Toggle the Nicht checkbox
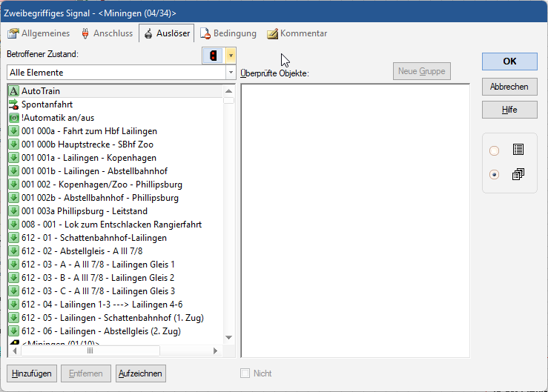Image resolution: width=548 pixels, height=392 pixels. click(x=245, y=373)
